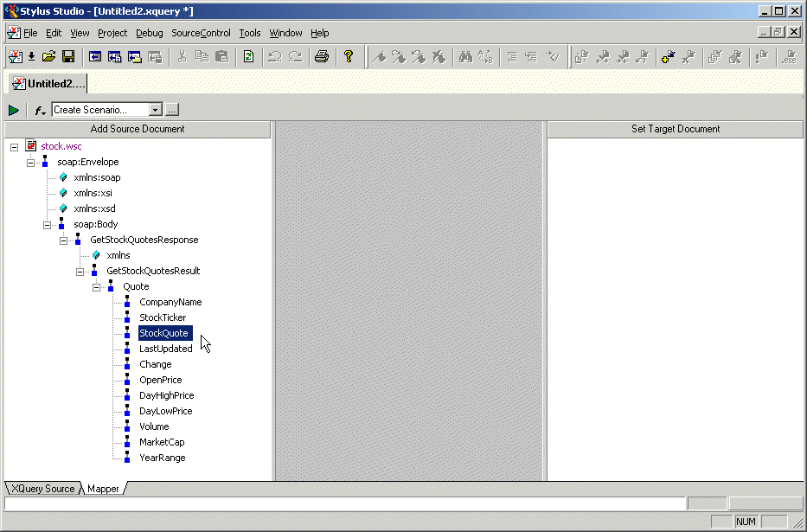Click the Save floppy disk icon

coord(67,57)
